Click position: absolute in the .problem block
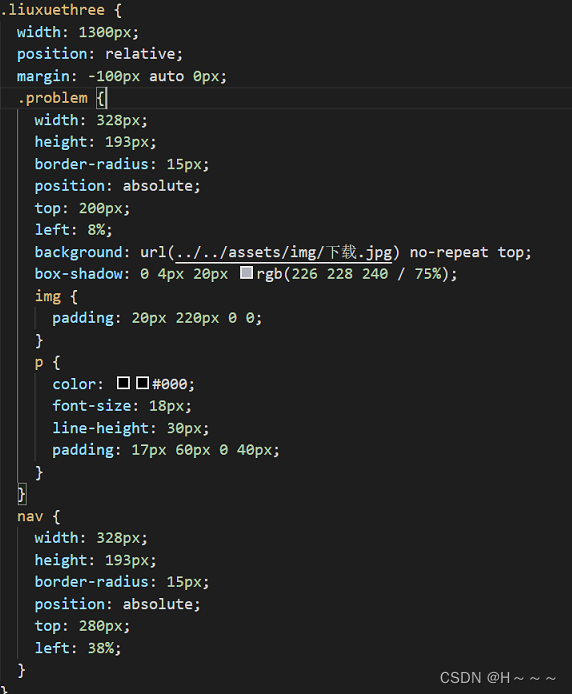The width and height of the screenshot is (572, 694). [117, 186]
